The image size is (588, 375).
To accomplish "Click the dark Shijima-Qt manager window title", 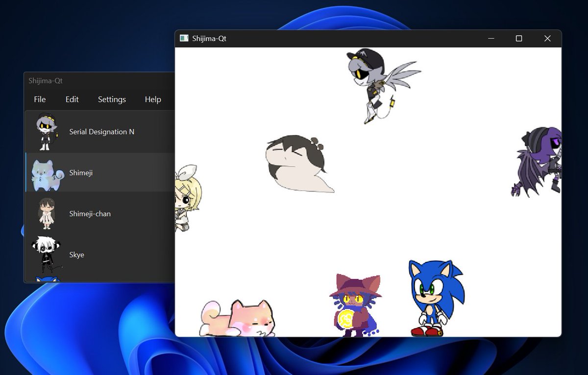I will coord(45,81).
